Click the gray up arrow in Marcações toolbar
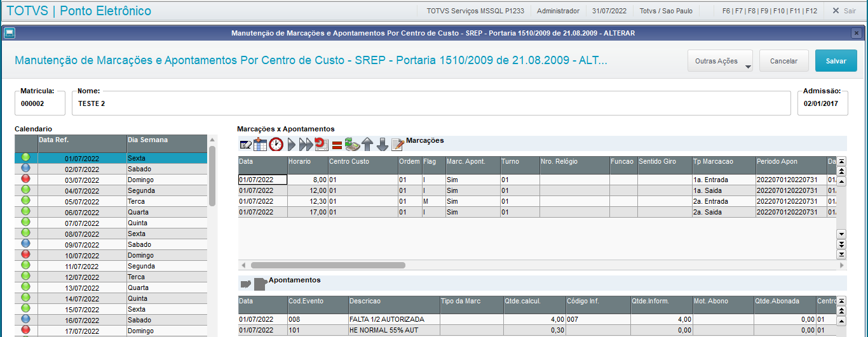The image size is (868, 337). 367,145
